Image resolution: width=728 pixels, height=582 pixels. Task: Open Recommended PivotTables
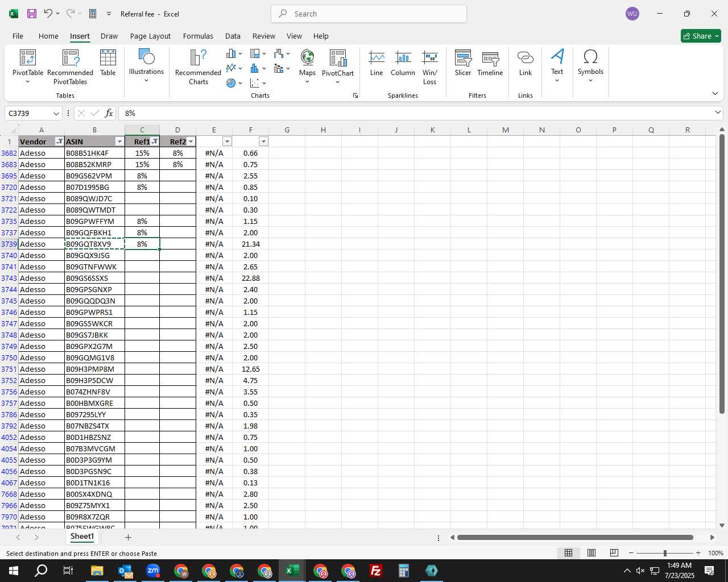pos(70,66)
